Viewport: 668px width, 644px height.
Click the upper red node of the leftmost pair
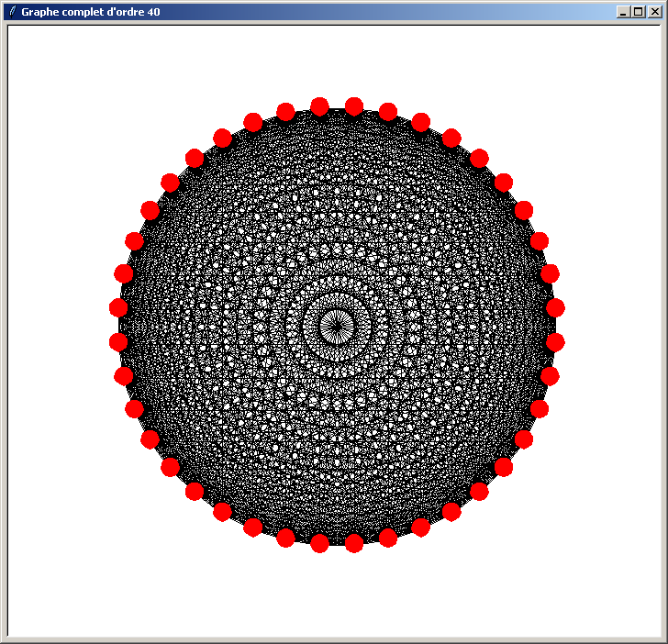click(x=118, y=307)
